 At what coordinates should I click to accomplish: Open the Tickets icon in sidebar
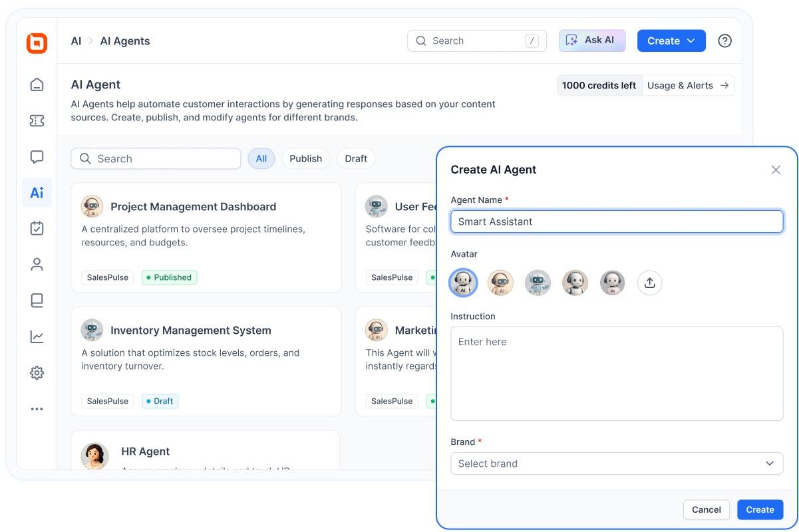[37, 120]
